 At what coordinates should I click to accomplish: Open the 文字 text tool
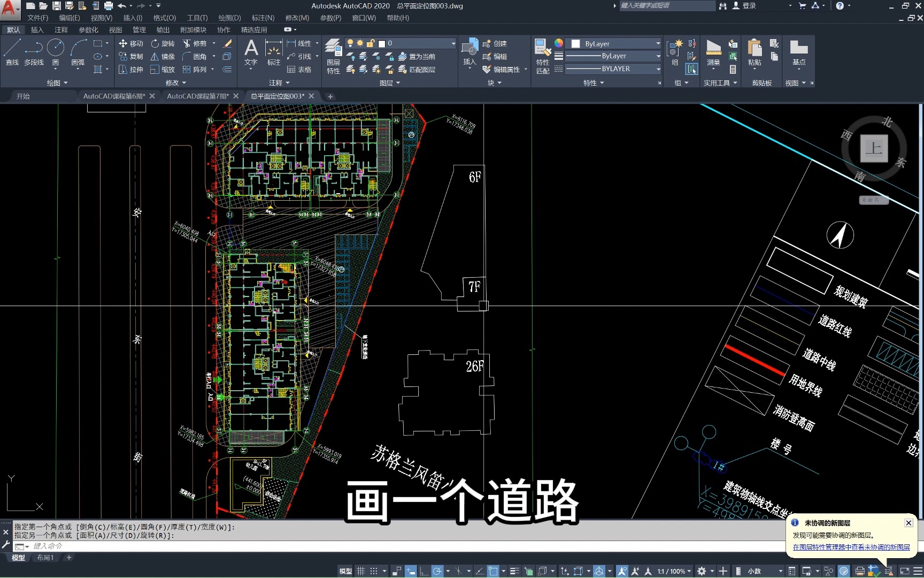pos(251,52)
